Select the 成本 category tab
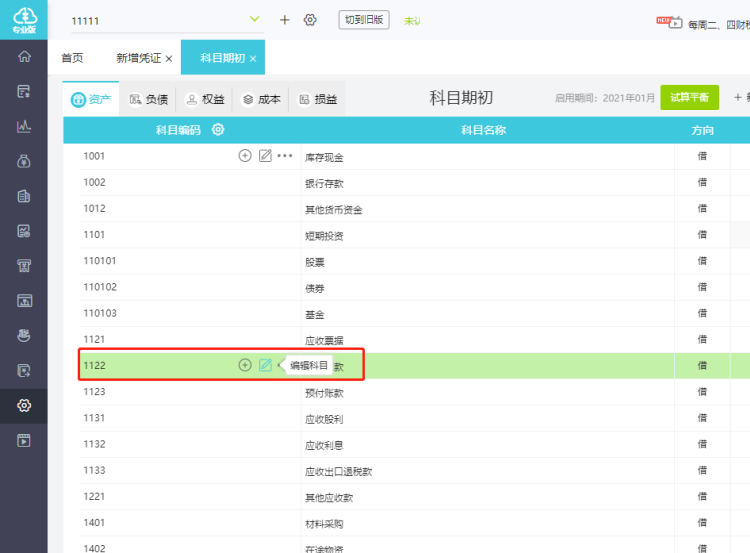The width and height of the screenshot is (750, 553). point(261,99)
